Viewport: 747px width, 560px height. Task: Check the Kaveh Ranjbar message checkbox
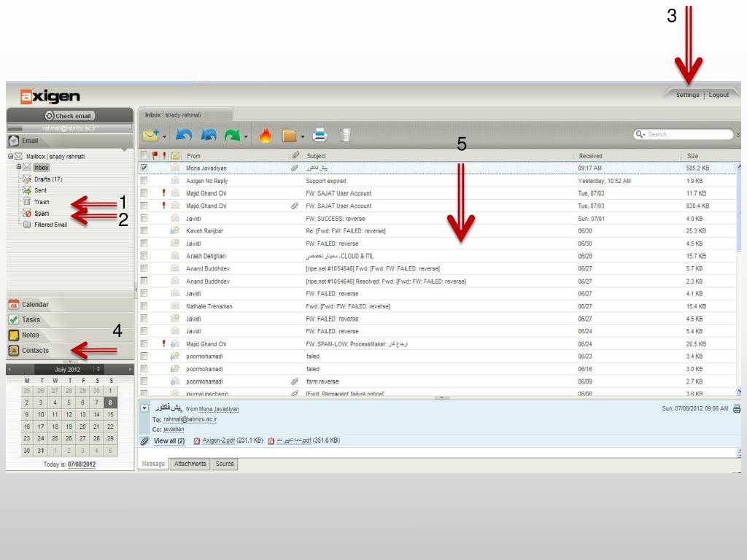tap(144, 230)
